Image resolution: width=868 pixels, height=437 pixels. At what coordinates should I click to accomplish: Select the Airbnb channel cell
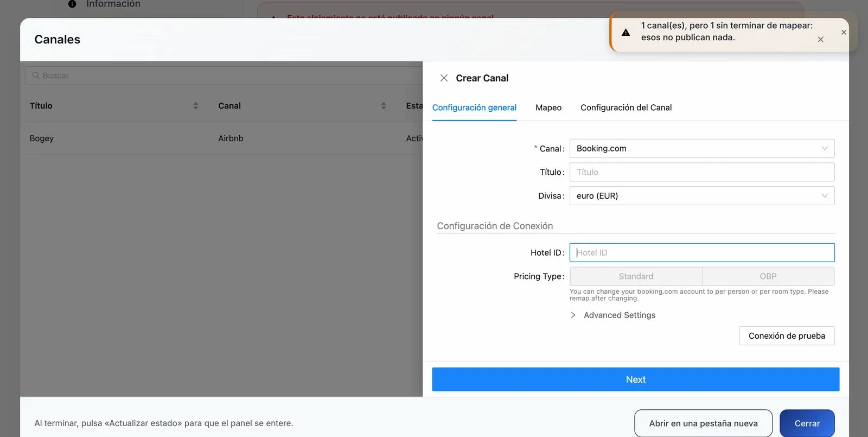tap(231, 138)
